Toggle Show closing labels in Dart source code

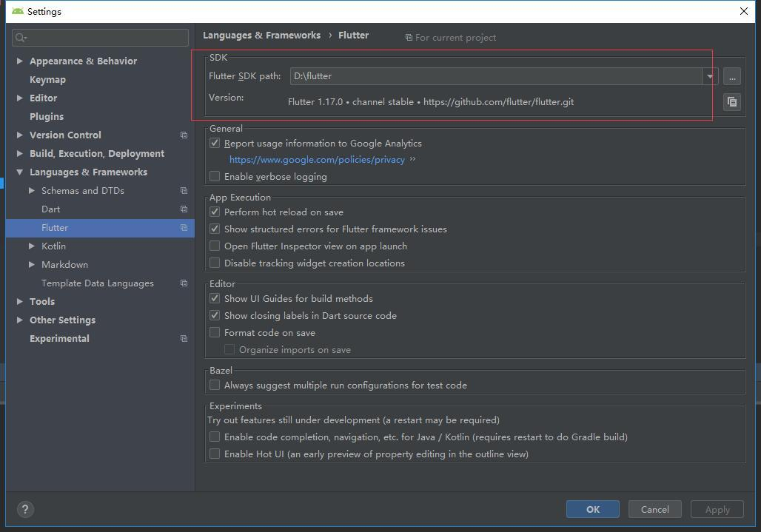coord(215,315)
